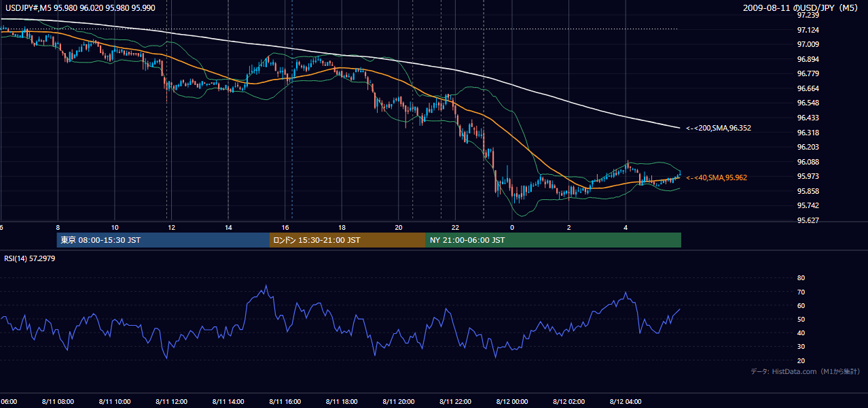Click price level 95.627 on the axis

808,220
